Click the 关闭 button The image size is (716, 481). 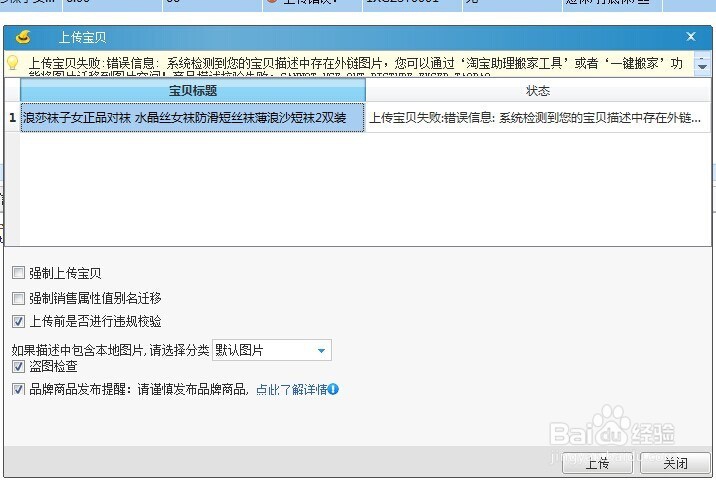pos(675,463)
